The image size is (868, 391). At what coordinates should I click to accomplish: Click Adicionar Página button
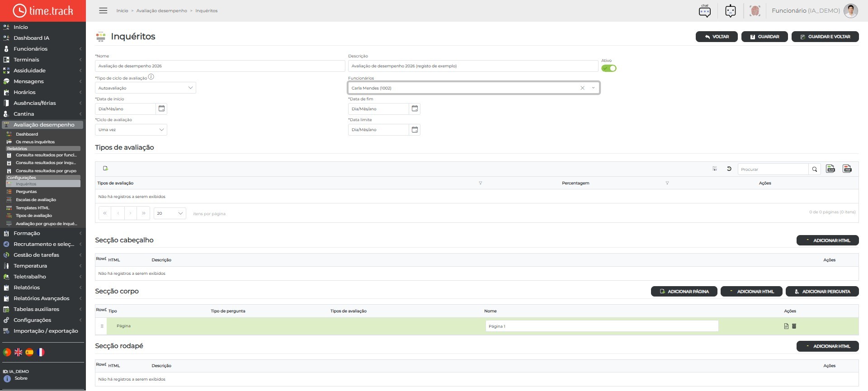684,292
